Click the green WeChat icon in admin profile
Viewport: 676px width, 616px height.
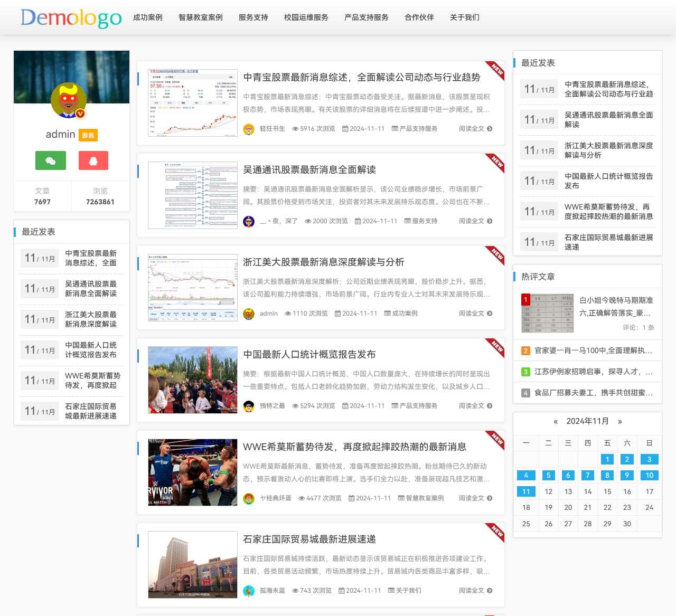50,160
